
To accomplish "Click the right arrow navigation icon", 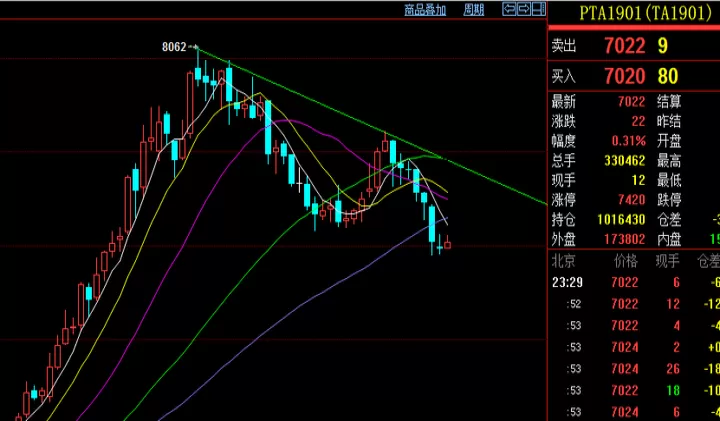I will tap(524, 9).
